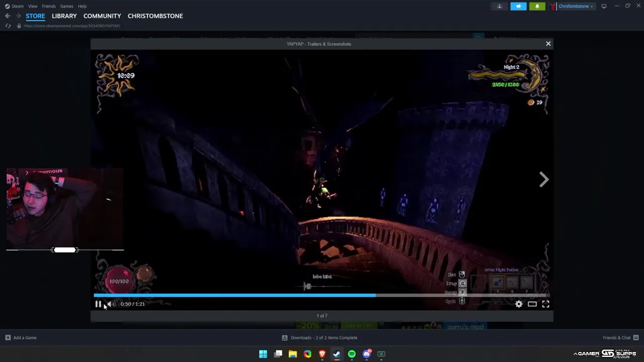Switch to the STORE tab
The width and height of the screenshot is (644, 362).
pos(35,16)
